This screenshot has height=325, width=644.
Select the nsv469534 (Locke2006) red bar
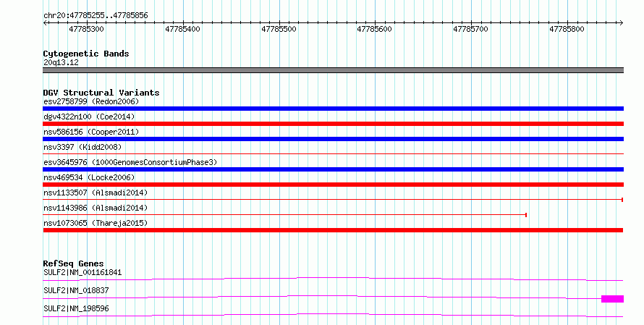click(x=333, y=185)
